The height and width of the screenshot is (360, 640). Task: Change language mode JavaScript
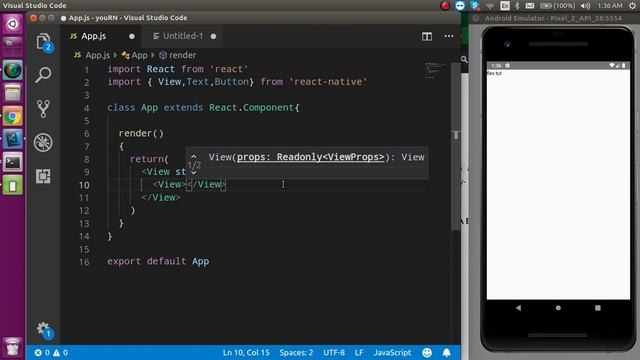(392, 352)
